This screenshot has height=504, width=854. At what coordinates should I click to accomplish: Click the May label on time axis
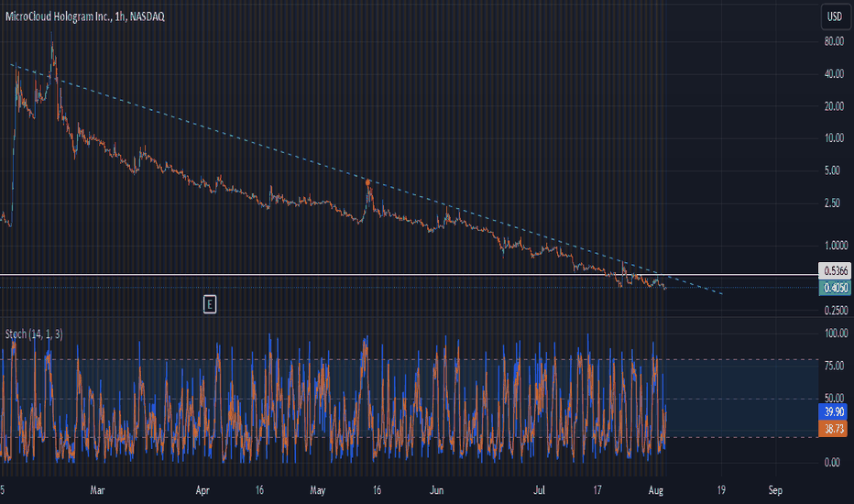click(x=317, y=490)
